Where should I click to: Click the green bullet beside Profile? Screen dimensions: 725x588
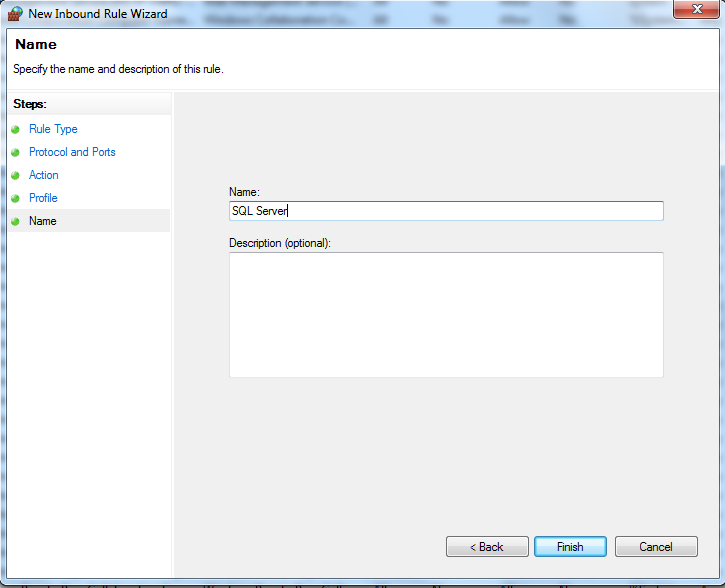pyautogui.click(x=15, y=199)
